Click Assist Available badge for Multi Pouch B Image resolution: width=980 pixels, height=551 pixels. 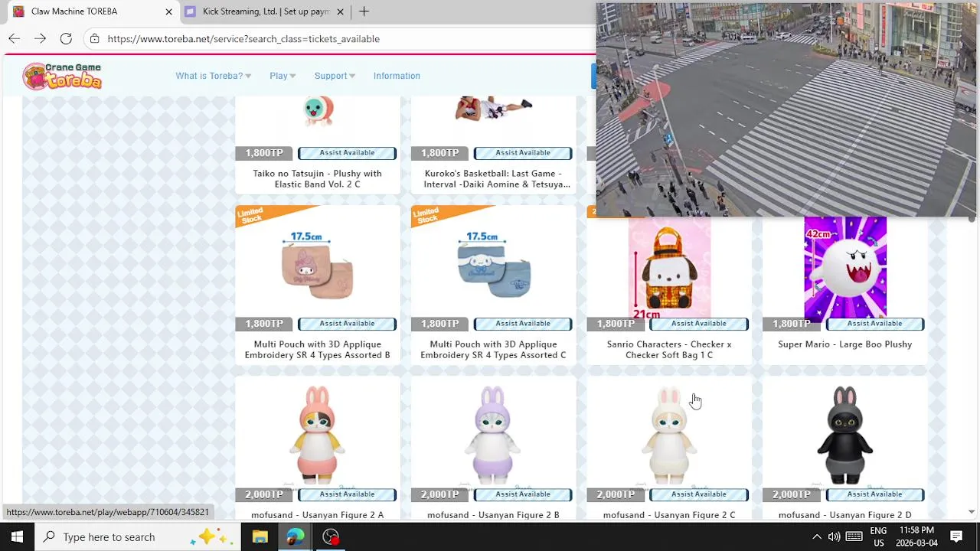(x=347, y=324)
